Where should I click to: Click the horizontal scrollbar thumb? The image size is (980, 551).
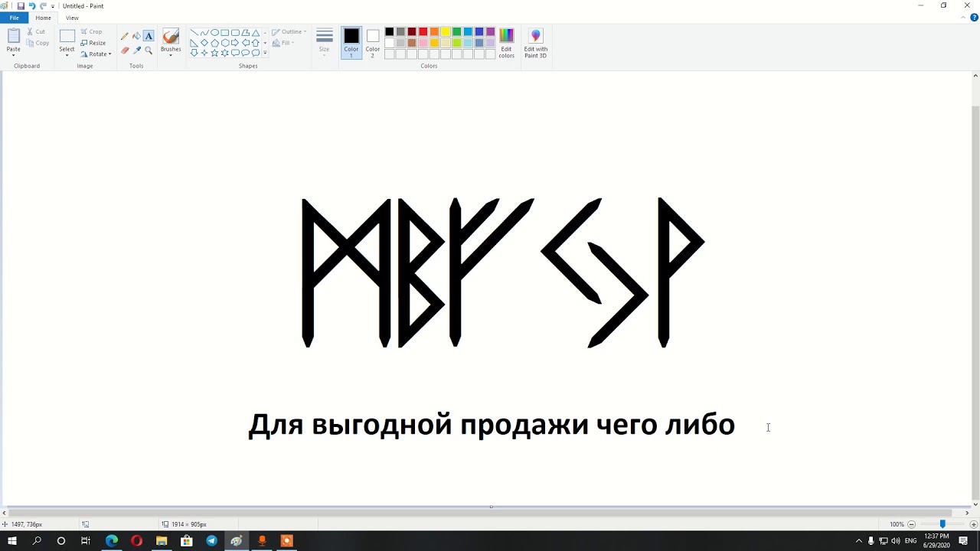coord(480,513)
